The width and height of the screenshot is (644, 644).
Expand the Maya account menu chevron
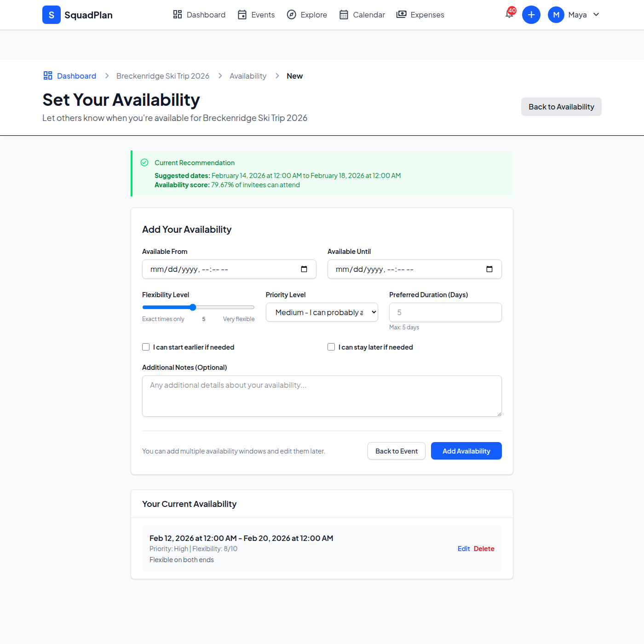(596, 14)
